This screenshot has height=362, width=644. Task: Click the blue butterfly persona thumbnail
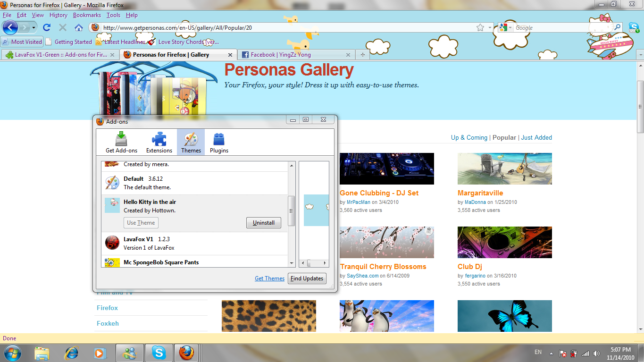[x=505, y=316]
